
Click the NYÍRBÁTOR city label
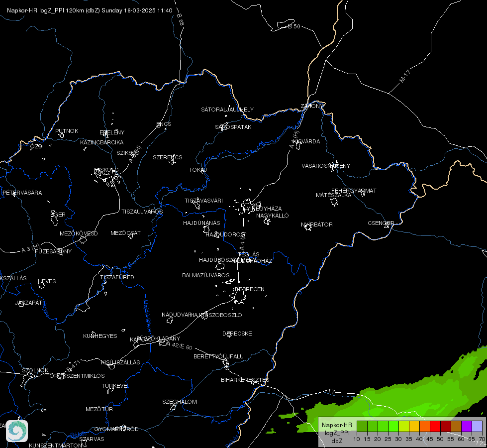pos(317,224)
